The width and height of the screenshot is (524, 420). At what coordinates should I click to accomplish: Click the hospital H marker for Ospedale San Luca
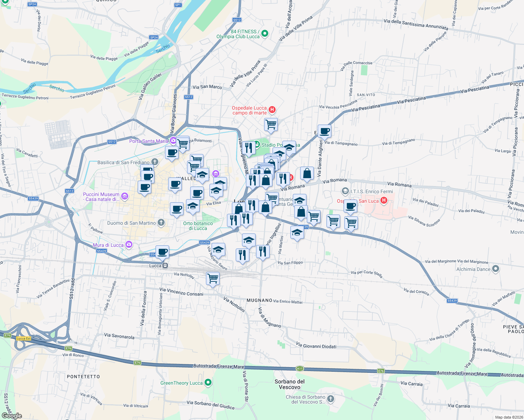tap(384, 201)
